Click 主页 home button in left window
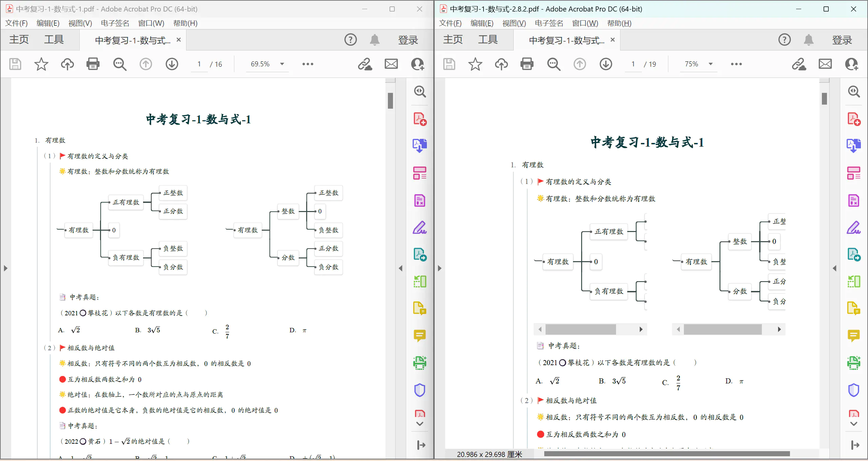 (x=19, y=40)
